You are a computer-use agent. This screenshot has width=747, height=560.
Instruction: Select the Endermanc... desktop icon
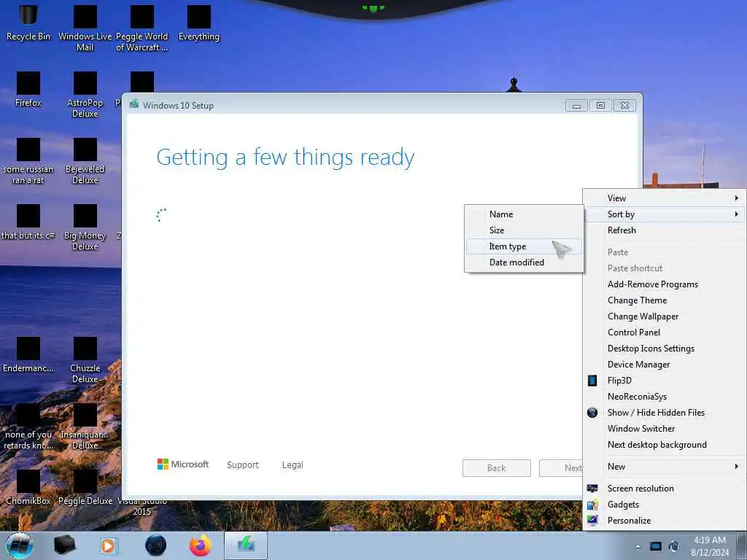28,355
